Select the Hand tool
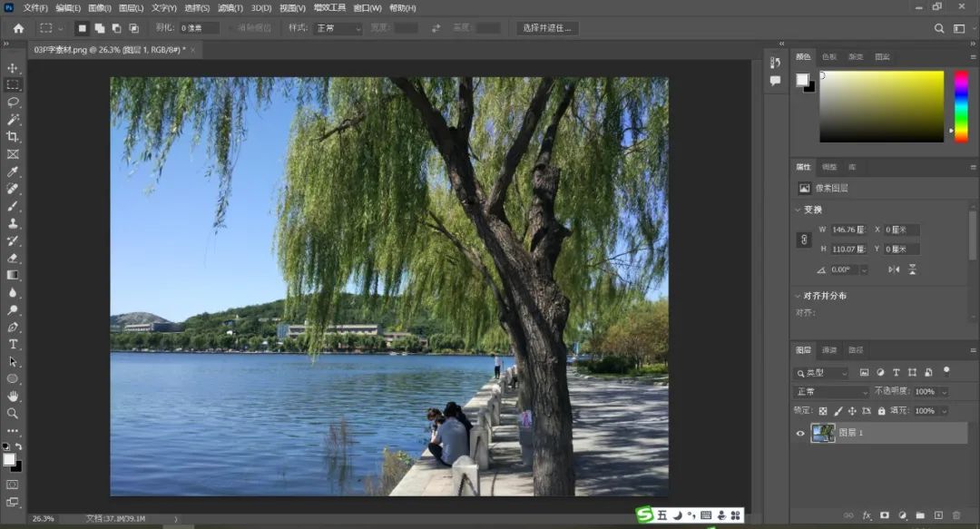Screen dimensions: 980x529 click(x=13, y=397)
